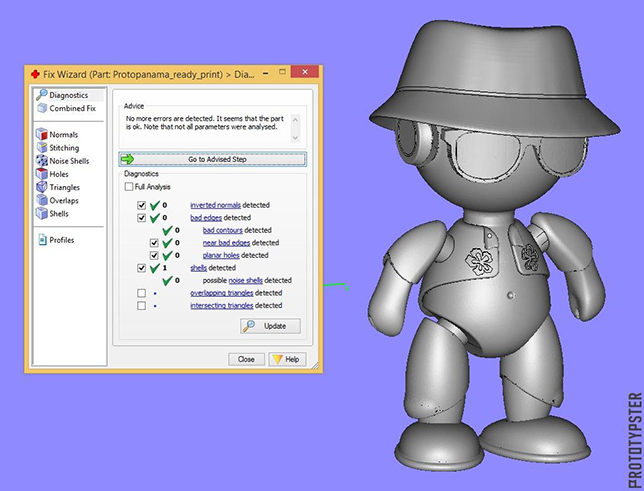644x491 pixels.
Task: Select the Profiles page label
Action: (62, 240)
